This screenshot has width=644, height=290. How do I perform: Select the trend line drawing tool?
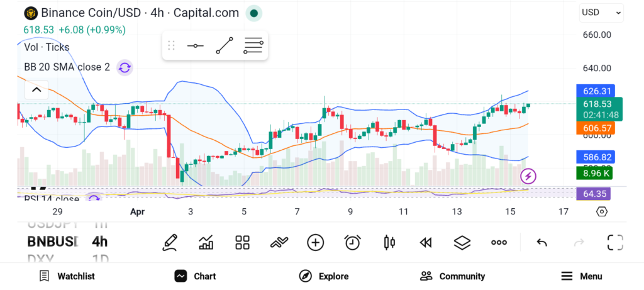coord(225,46)
